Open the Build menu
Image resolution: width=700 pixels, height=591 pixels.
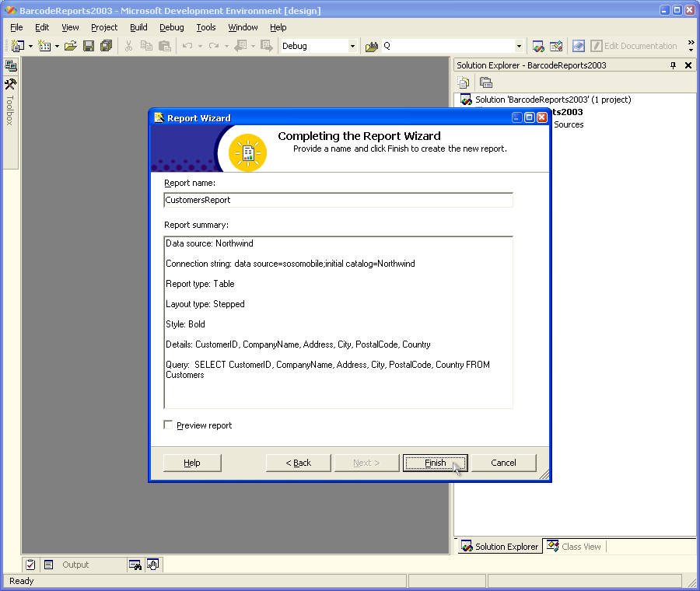pyautogui.click(x=138, y=27)
